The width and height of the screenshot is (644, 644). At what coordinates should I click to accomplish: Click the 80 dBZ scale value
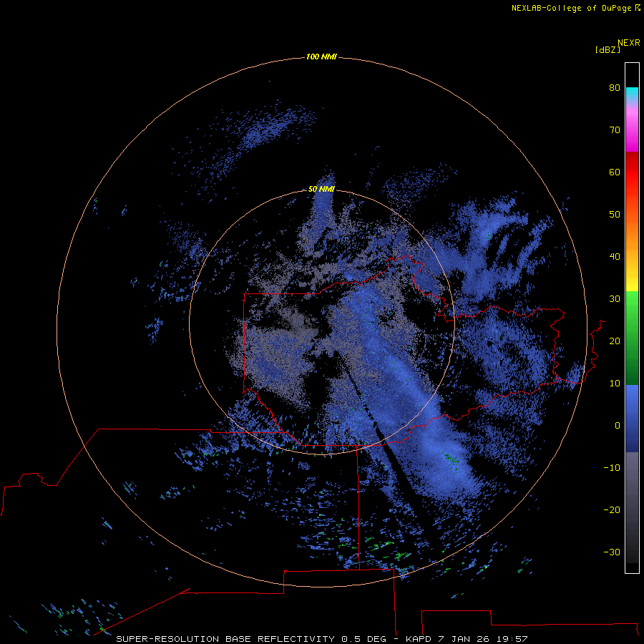pos(615,87)
